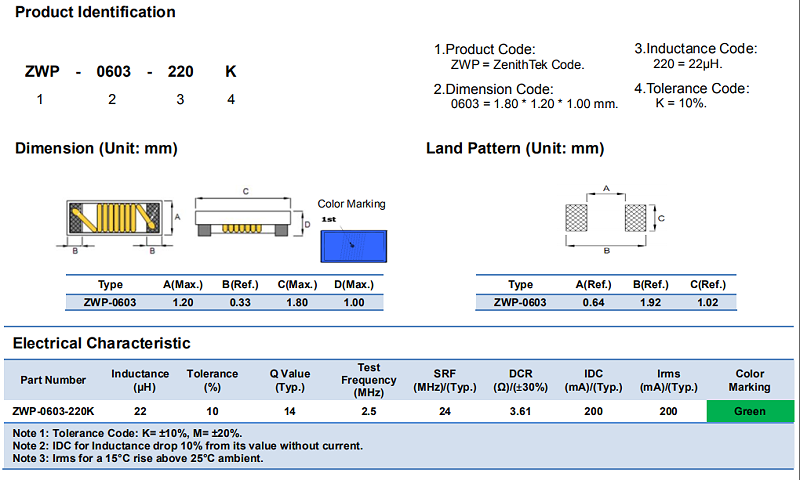Click the SRF value '24'

(x=445, y=411)
